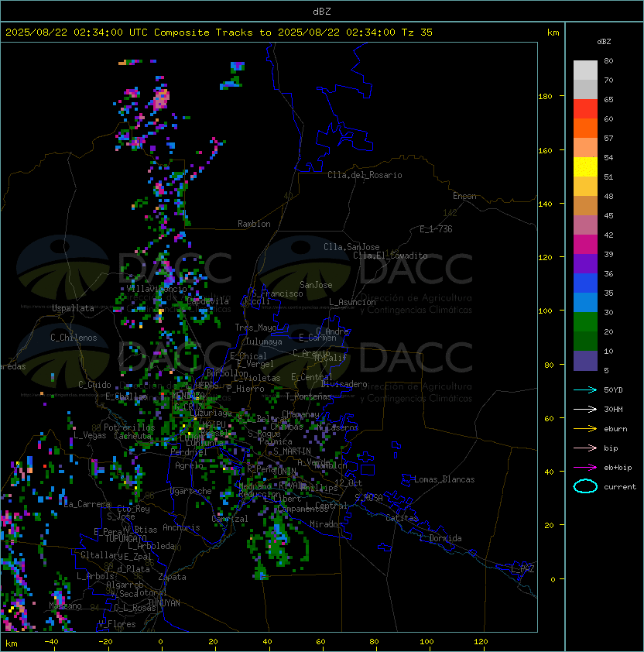644x652 pixels.
Task: Select the 'Divisadero' place label
Action: point(344,384)
